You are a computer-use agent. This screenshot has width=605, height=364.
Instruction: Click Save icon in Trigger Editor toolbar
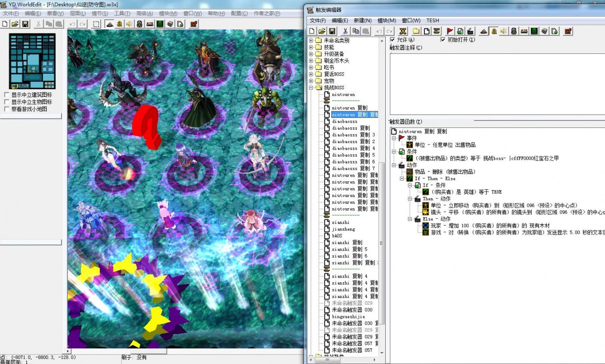[332, 31]
